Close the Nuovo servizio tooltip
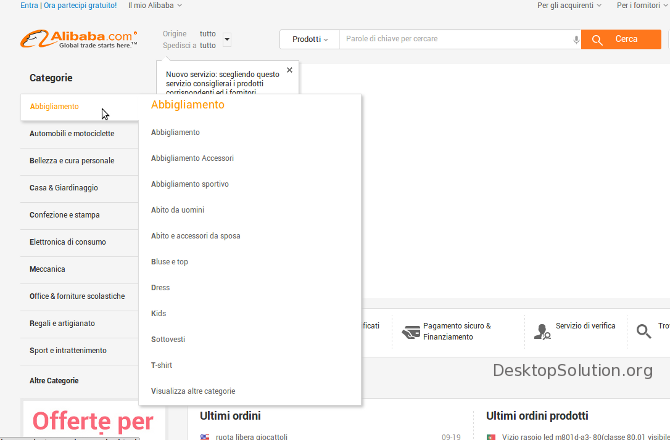 pyautogui.click(x=289, y=70)
